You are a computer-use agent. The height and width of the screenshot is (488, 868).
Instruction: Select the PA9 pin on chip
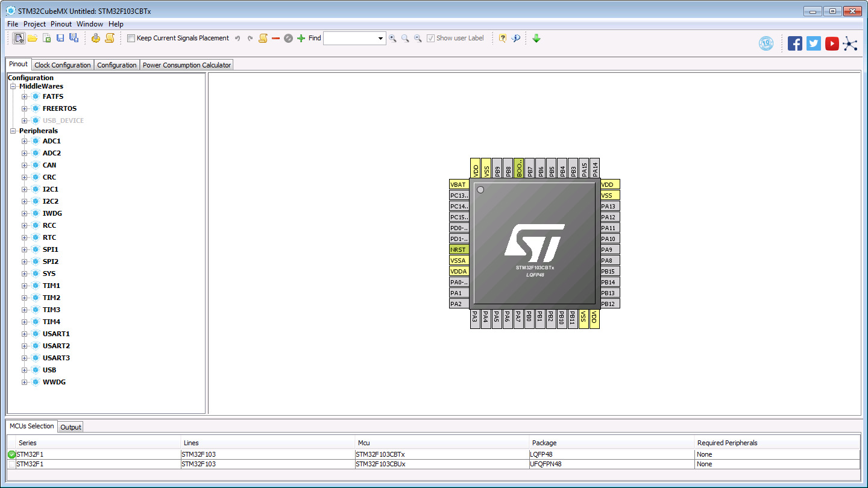609,249
